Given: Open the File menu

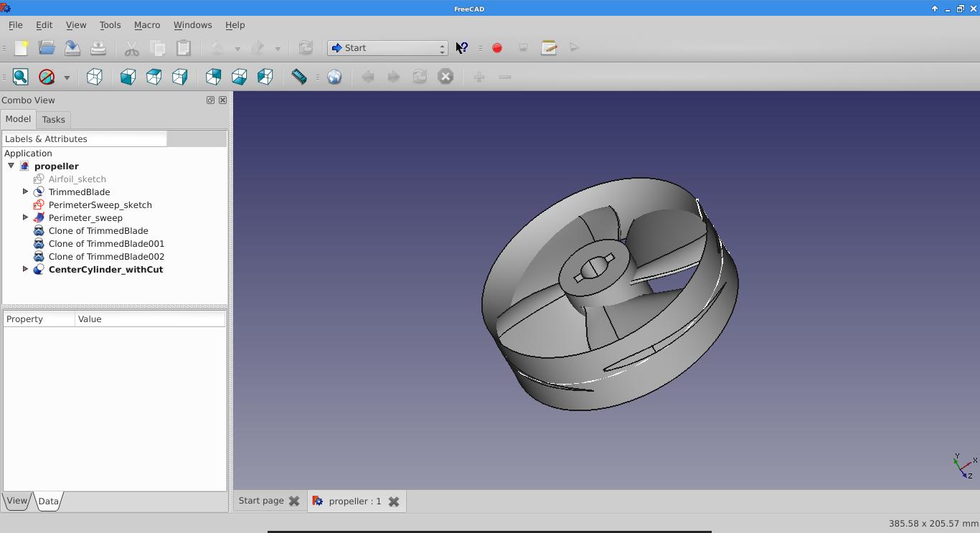Looking at the screenshot, I should [x=15, y=24].
